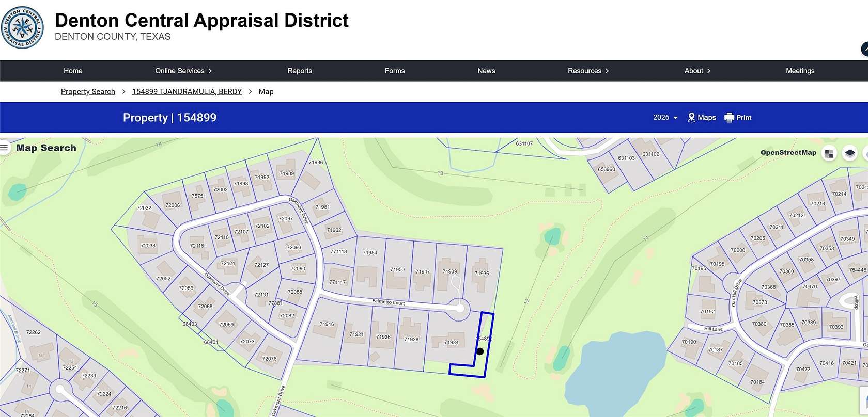Expand the Online Services menu
868x417 pixels.
click(183, 71)
